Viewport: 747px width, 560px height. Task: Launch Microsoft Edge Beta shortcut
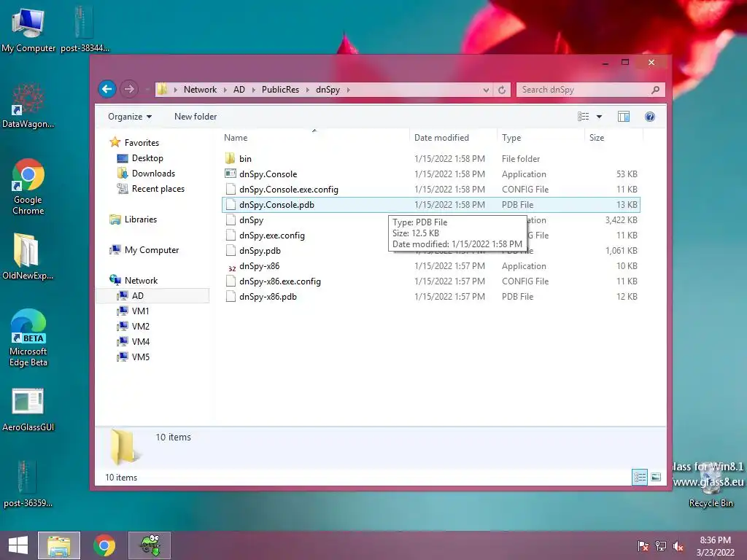coord(28,338)
